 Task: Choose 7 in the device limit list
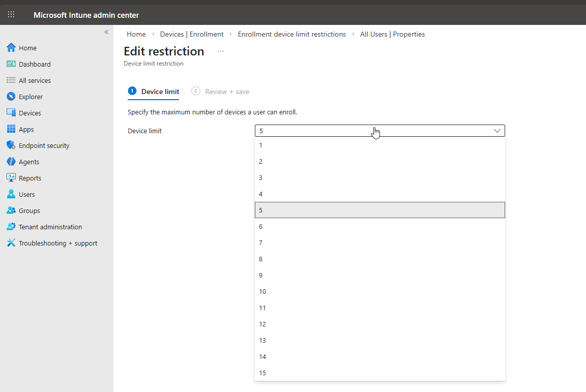[x=379, y=243]
